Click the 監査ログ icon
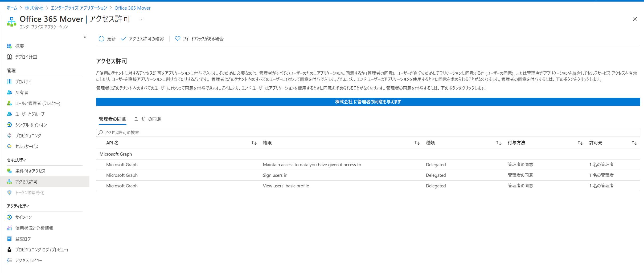The width and height of the screenshot is (644, 273). (x=9, y=239)
